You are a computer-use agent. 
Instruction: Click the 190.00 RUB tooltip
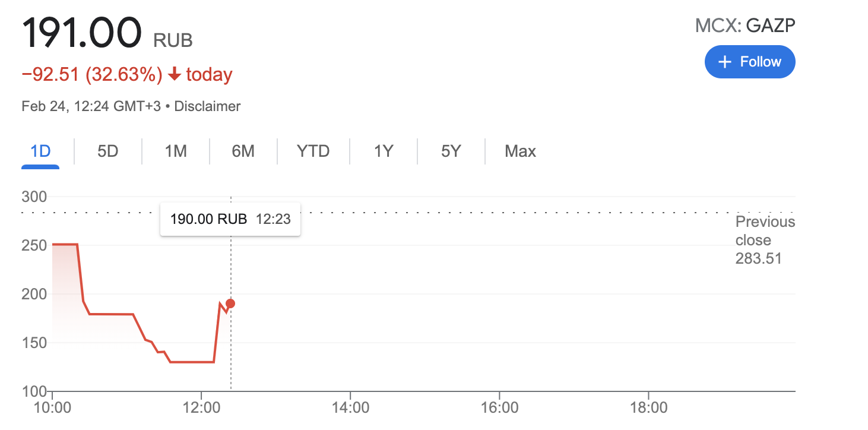click(230, 219)
